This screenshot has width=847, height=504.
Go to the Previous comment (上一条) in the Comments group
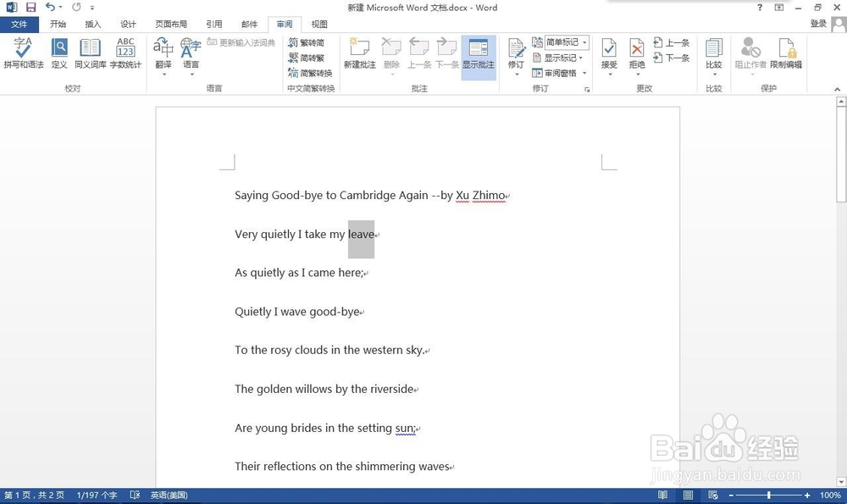click(419, 53)
